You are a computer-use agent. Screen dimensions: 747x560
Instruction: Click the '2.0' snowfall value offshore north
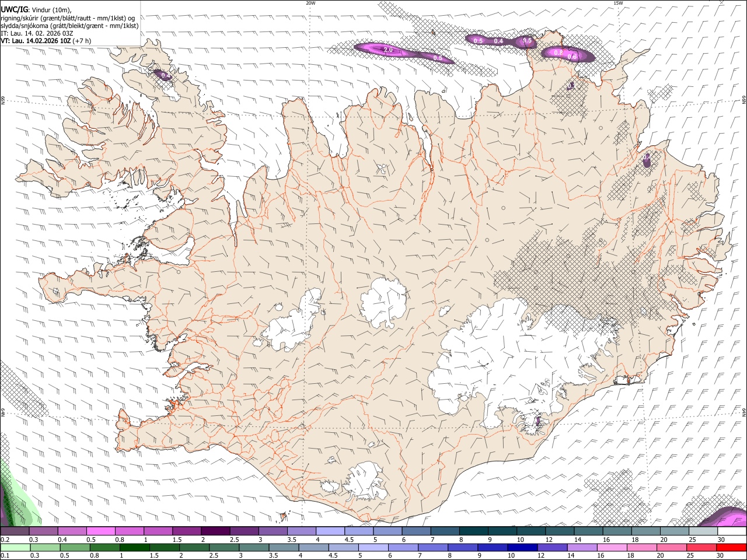388,50
